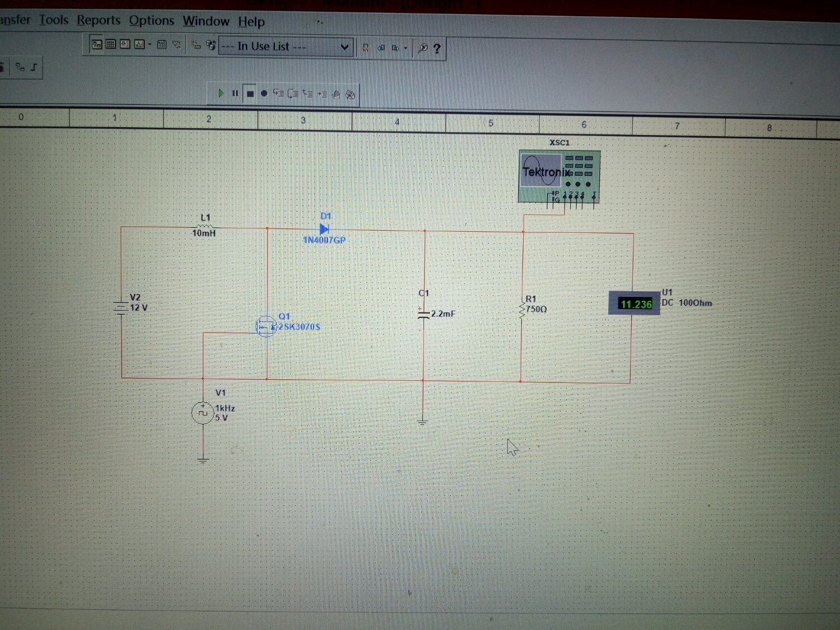Open the Tools menu
The height and width of the screenshot is (630, 840).
pos(54,20)
